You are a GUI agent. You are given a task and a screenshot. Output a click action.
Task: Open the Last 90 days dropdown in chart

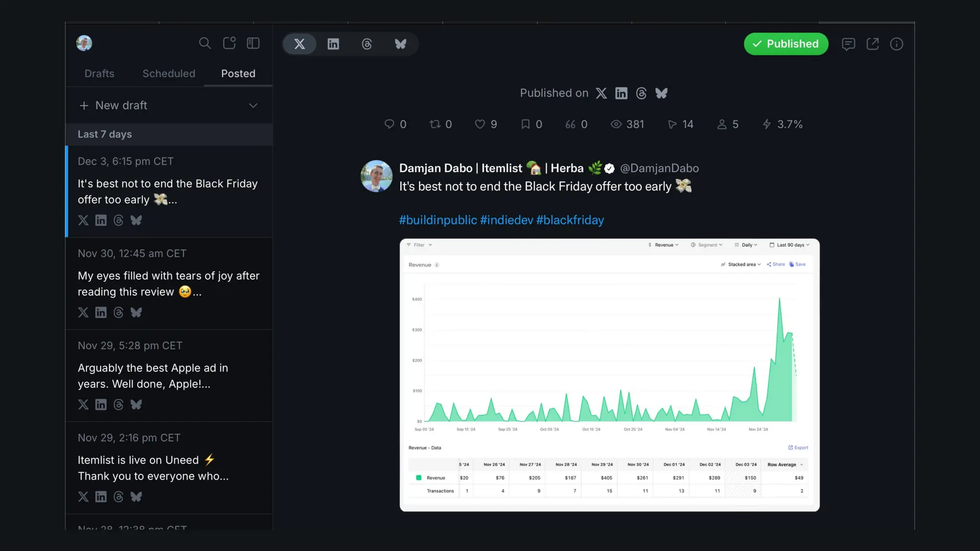(790, 245)
